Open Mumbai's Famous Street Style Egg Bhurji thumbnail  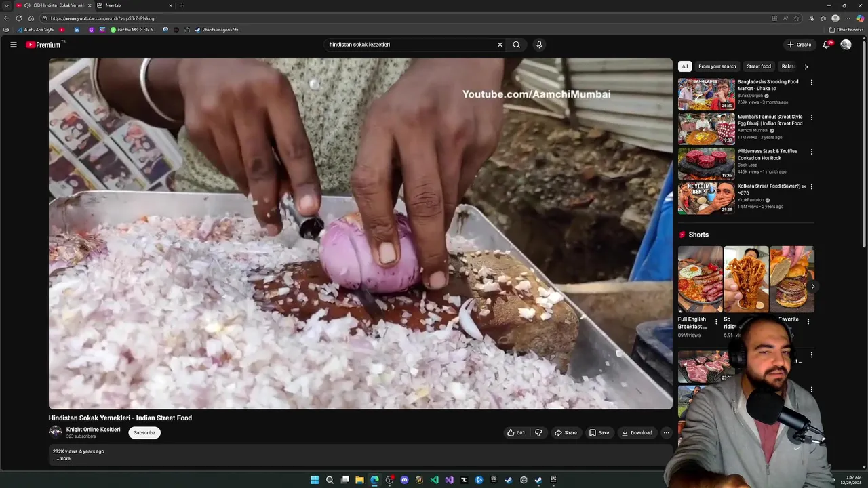click(x=706, y=129)
